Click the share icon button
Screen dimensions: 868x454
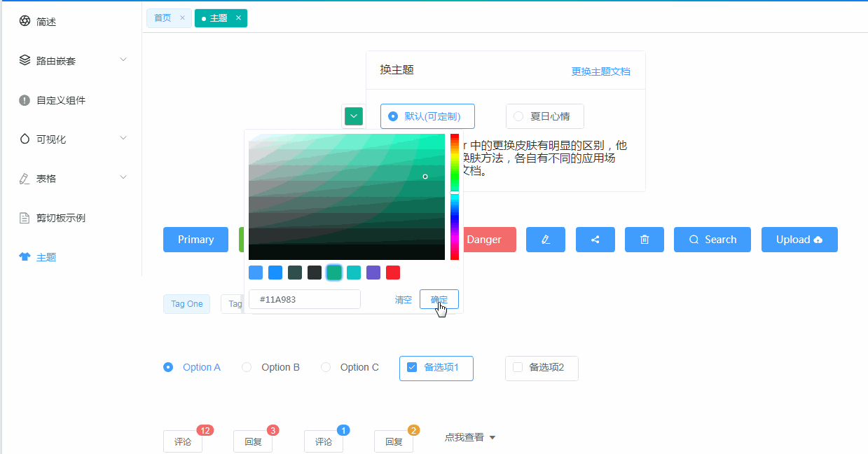[x=595, y=240]
